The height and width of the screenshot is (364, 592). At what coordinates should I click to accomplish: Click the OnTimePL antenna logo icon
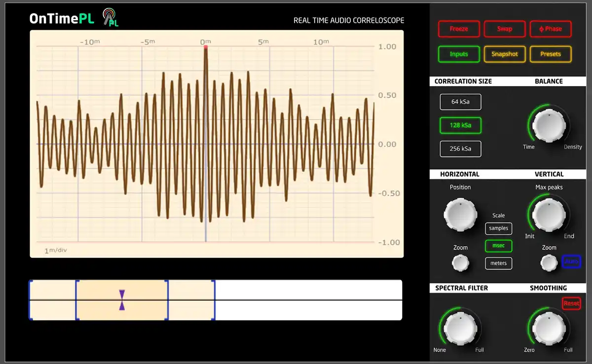[110, 18]
